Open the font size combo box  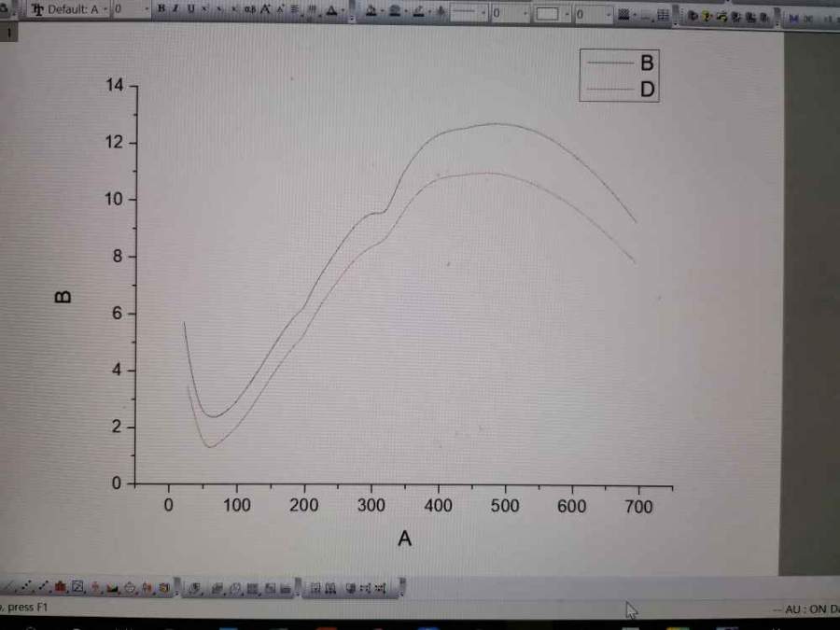tap(132, 9)
